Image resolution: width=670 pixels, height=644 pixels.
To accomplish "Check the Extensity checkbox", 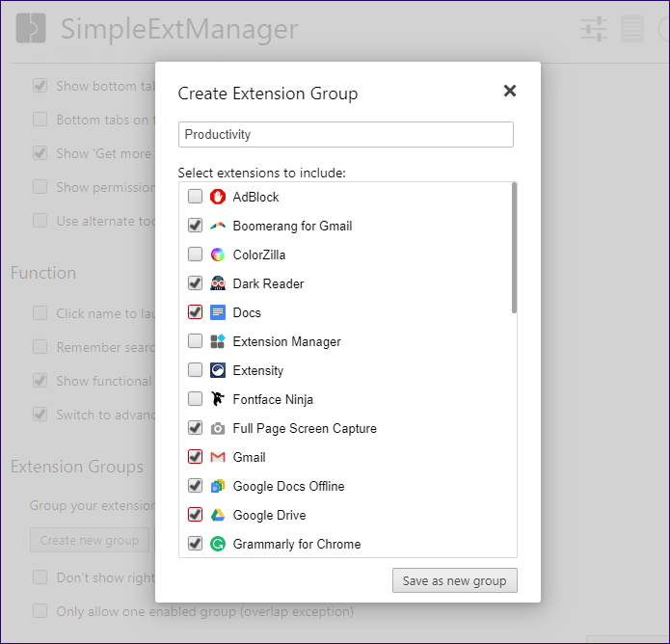I will pyautogui.click(x=196, y=370).
